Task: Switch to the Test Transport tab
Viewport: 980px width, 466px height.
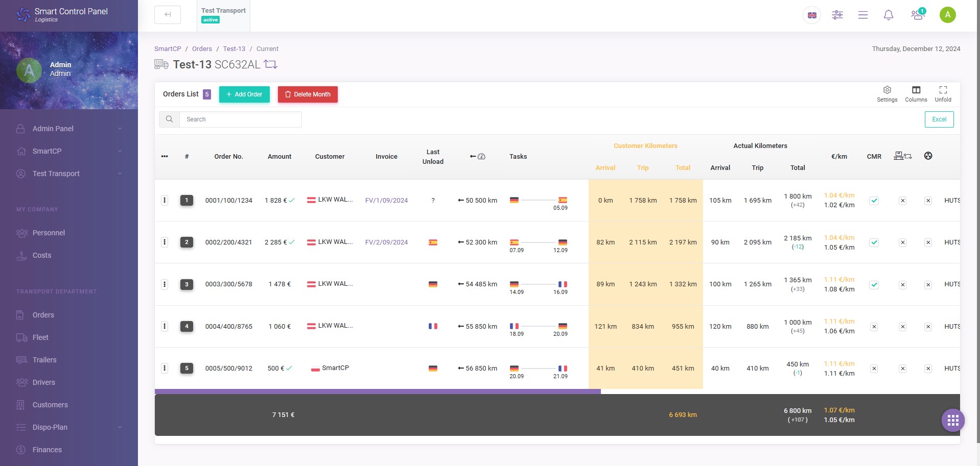Action: (x=223, y=15)
